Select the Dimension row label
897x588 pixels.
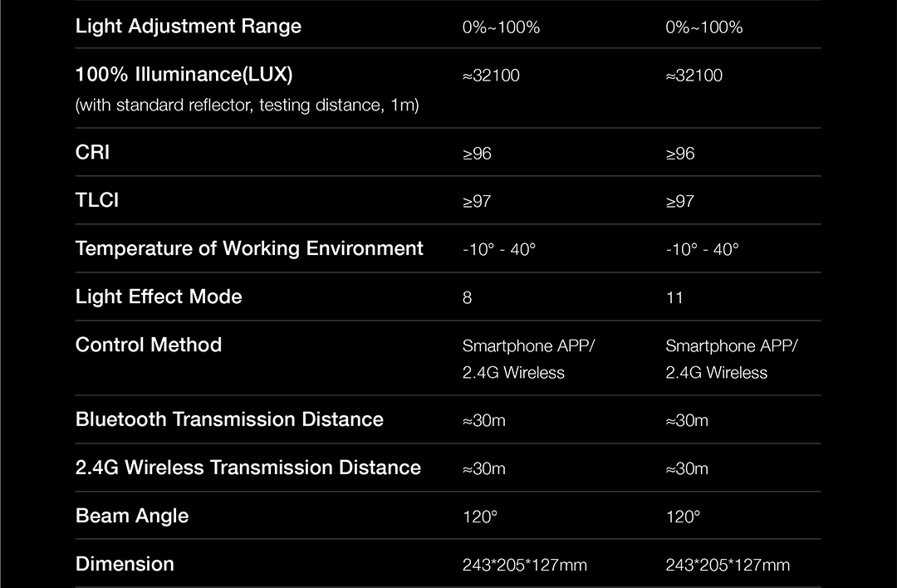125,565
